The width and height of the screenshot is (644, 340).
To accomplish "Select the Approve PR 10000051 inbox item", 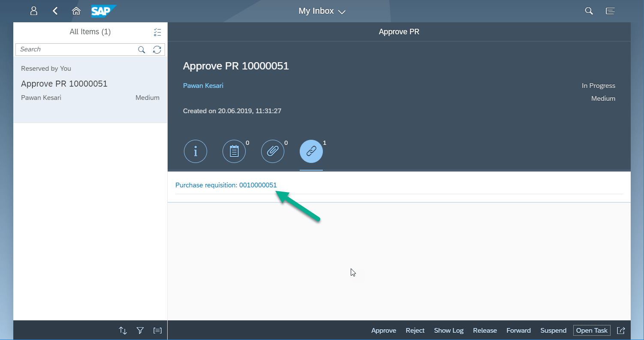I will coord(90,84).
